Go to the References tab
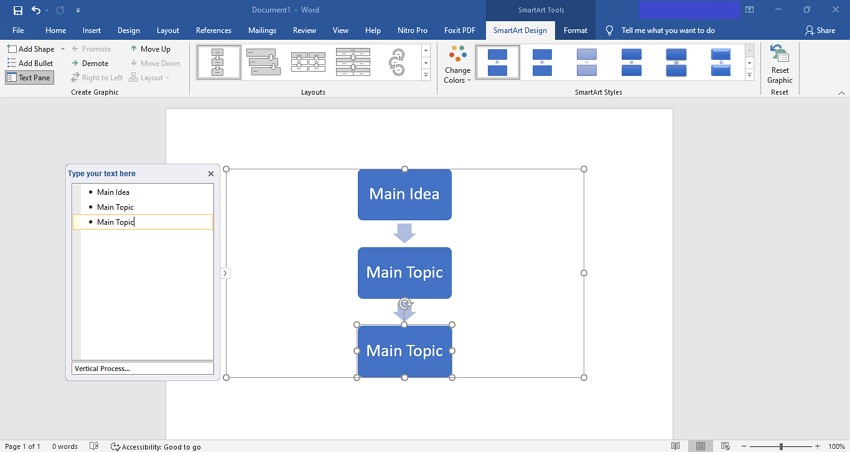 (x=214, y=30)
